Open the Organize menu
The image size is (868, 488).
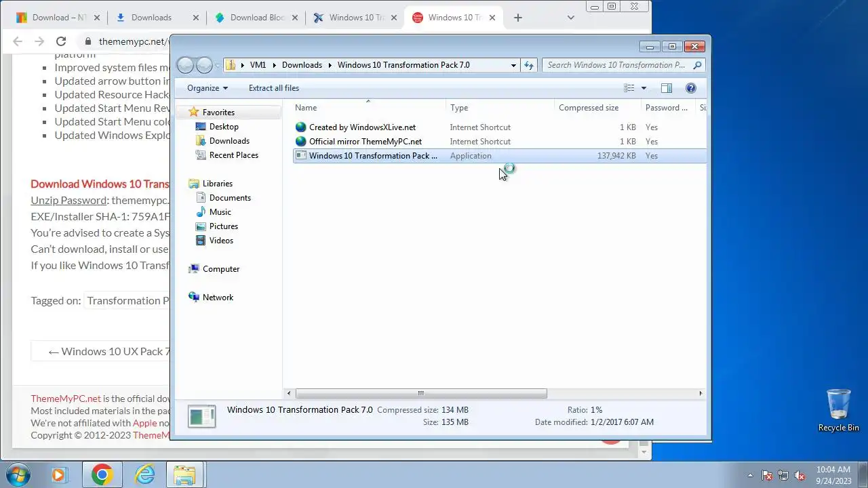point(208,88)
